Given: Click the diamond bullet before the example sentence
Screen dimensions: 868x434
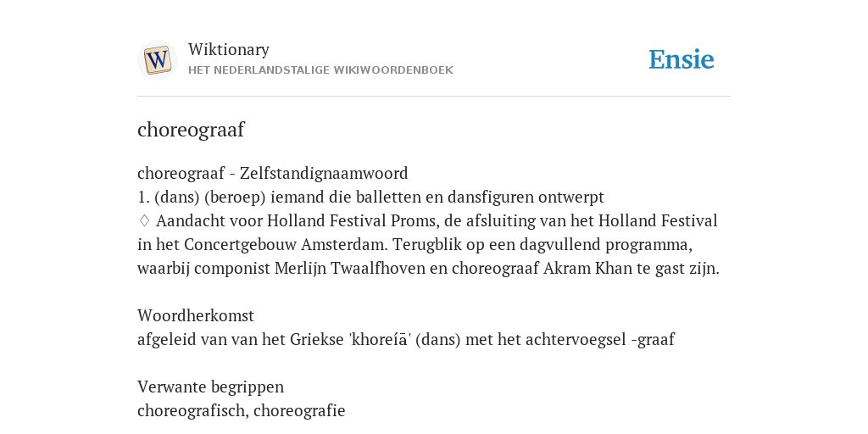Looking at the screenshot, I should pyautogui.click(x=144, y=221).
